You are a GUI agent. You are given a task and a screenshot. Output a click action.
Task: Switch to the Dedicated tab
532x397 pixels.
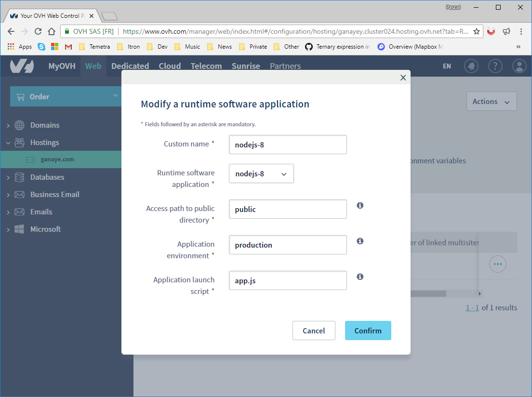[x=130, y=66]
